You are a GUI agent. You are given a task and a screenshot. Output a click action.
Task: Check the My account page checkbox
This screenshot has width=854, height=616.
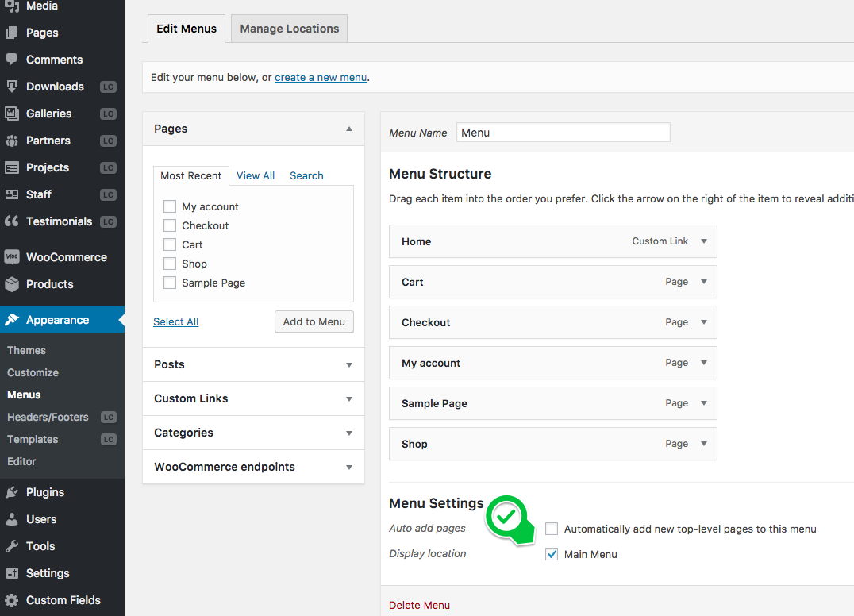[x=170, y=206]
